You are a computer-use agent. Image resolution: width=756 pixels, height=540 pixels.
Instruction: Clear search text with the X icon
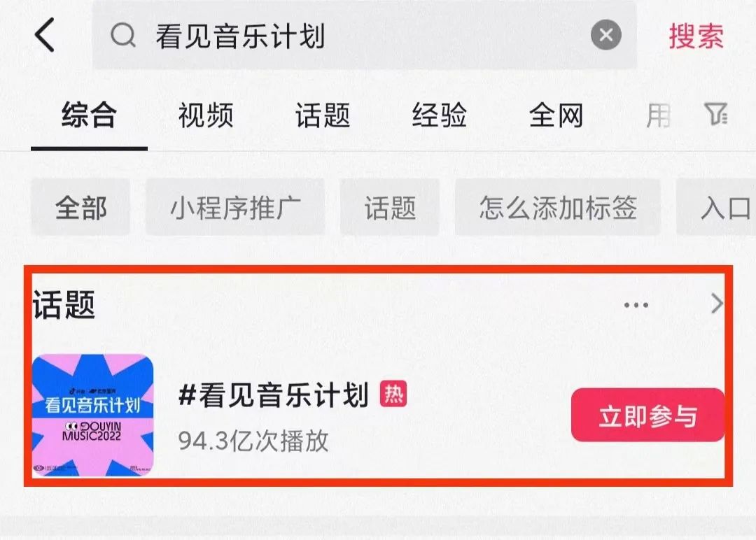[x=606, y=35]
